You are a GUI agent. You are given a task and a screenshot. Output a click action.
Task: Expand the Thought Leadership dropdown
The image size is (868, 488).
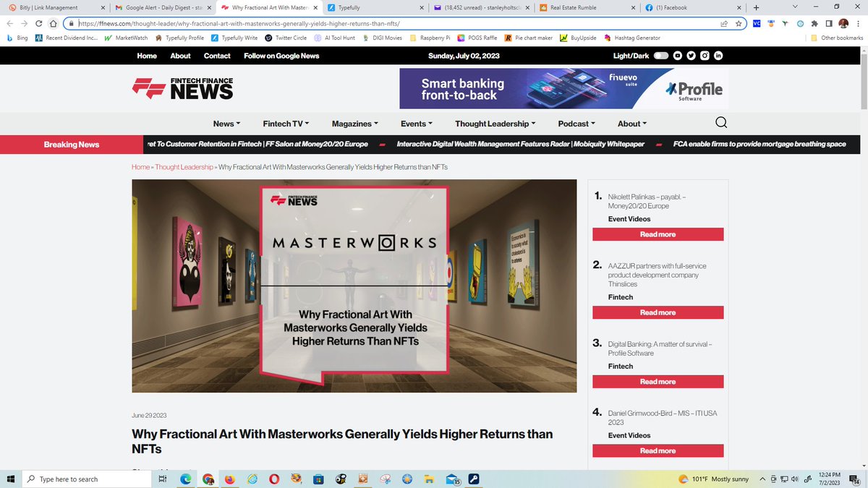pyautogui.click(x=495, y=124)
